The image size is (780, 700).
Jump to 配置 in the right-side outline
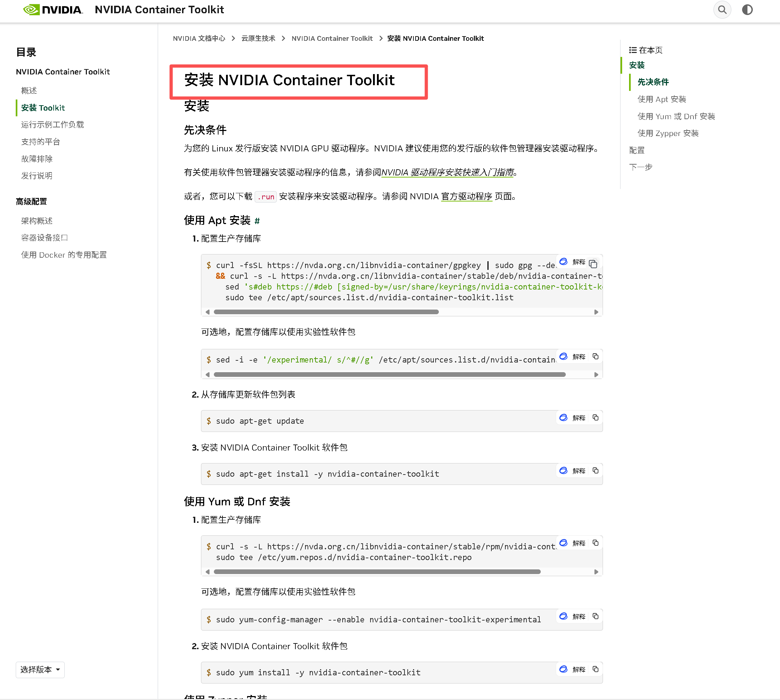pyautogui.click(x=636, y=150)
